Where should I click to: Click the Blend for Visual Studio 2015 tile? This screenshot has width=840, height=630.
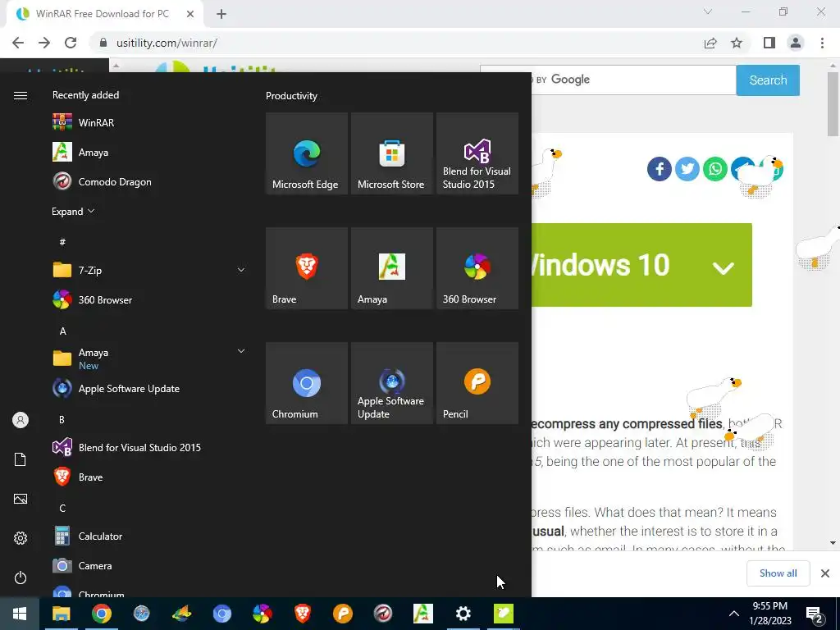click(477, 153)
